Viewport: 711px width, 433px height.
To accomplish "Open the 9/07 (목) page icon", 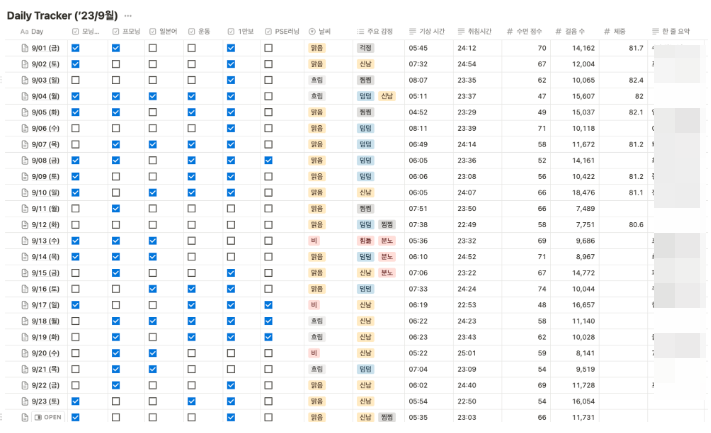I will (25, 145).
